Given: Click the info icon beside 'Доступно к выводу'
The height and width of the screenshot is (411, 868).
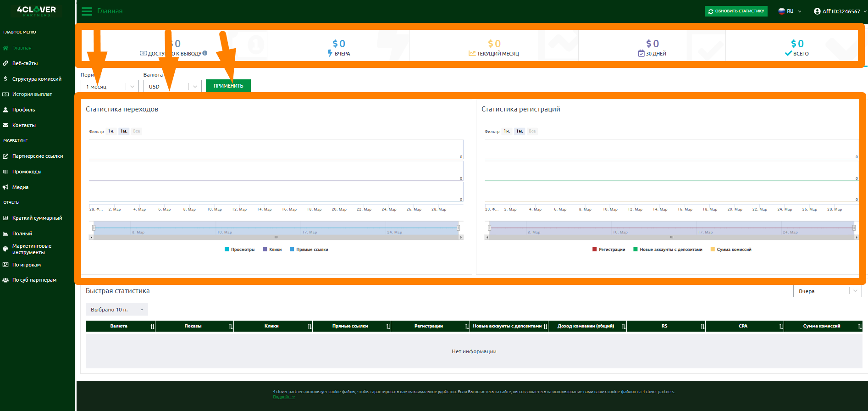Looking at the screenshot, I should point(205,53).
